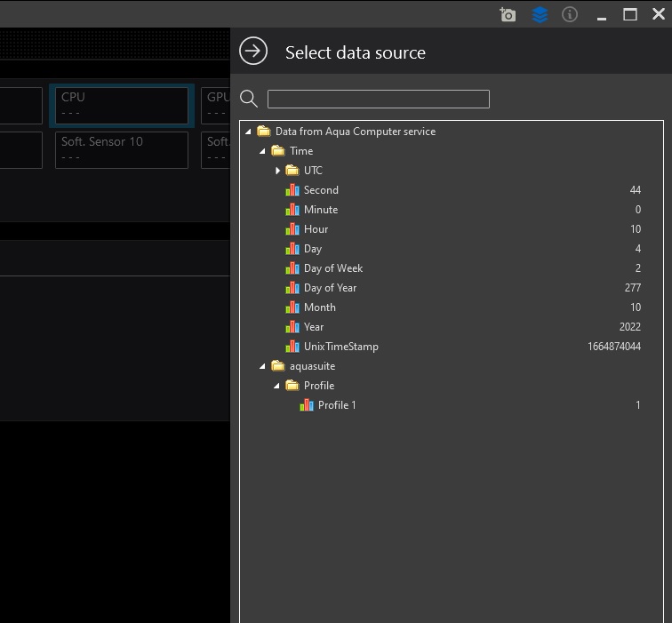The width and height of the screenshot is (672, 623).
Task: Click the camera snapshot icon in title bar
Action: coord(508,14)
